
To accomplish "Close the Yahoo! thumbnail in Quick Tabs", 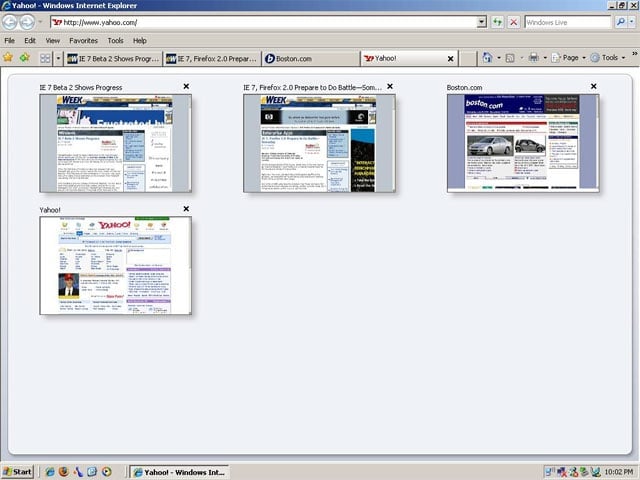I will click(x=186, y=209).
